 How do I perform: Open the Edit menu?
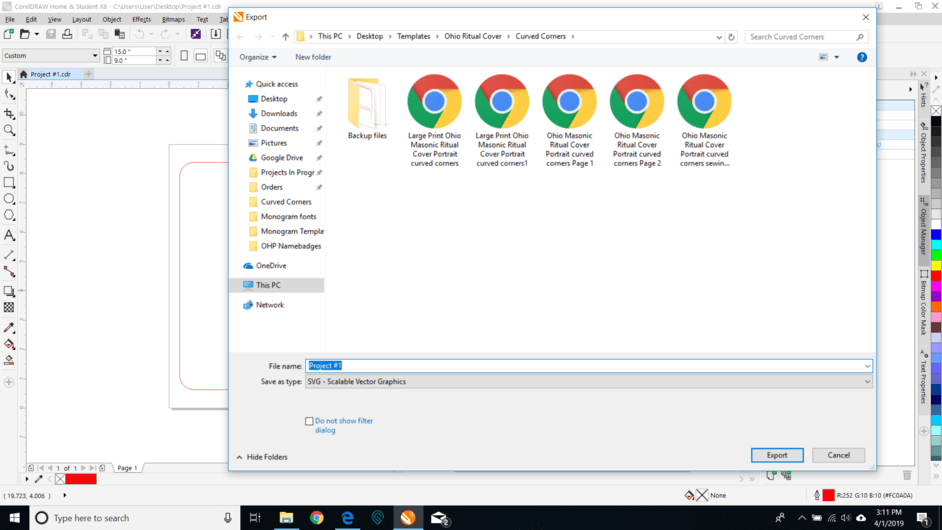coord(31,19)
